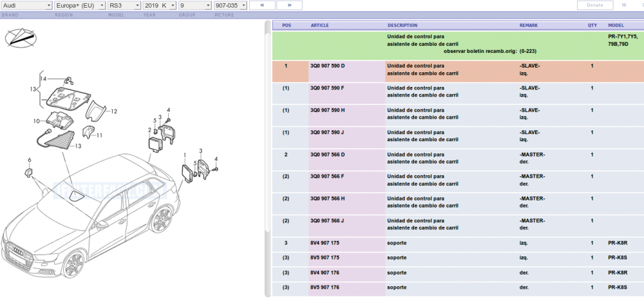Select article 3Q0 907 566 F
The width and height of the screenshot is (644, 299).
pyautogui.click(x=327, y=177)
